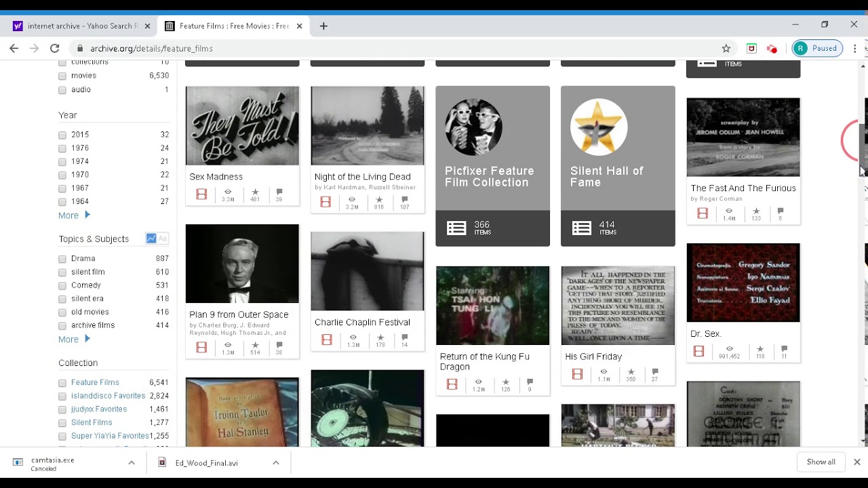Image resolution: width=868 pixels, height=488 pixels.
Task: Click the islanddisco Favorites collection link
Action: [108, 396]
